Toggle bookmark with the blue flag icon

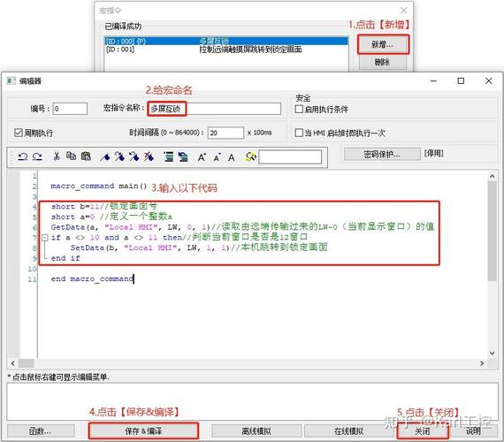[105, 156]
